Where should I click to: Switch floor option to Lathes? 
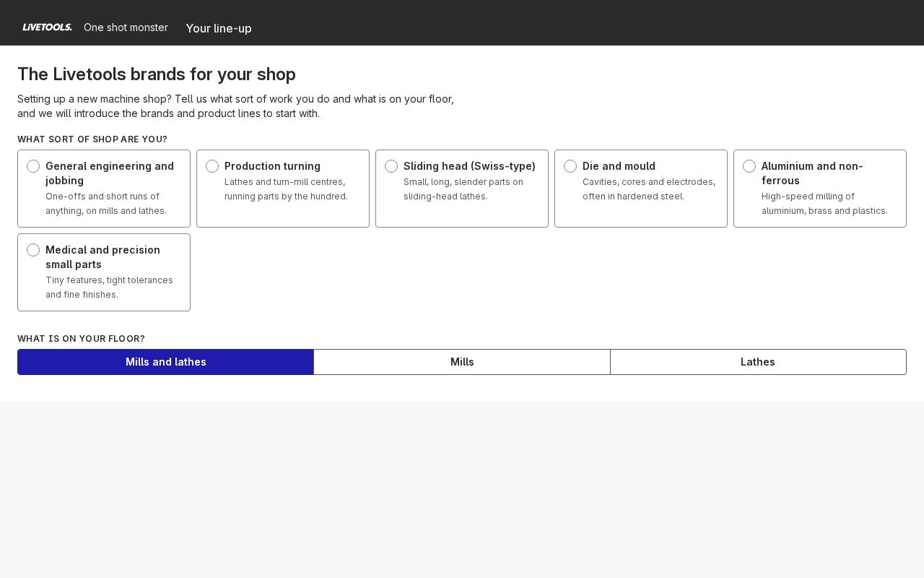758,362
